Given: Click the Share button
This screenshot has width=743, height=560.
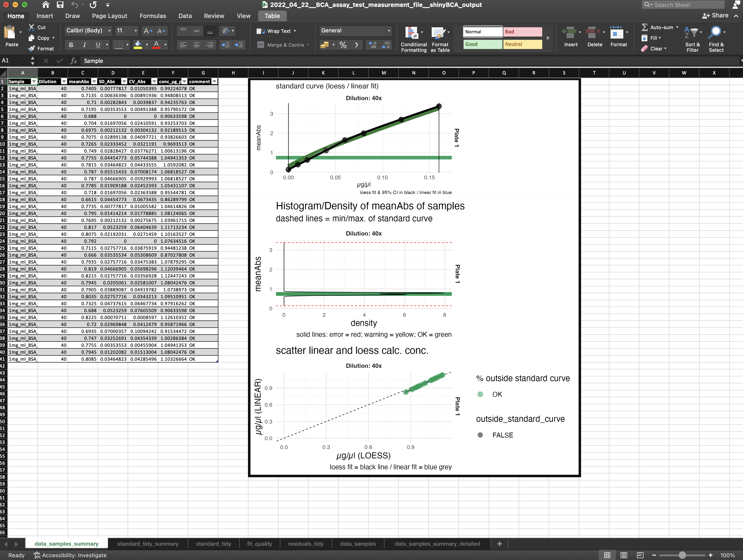Looking at the screenshot, I should pos(715,15).
